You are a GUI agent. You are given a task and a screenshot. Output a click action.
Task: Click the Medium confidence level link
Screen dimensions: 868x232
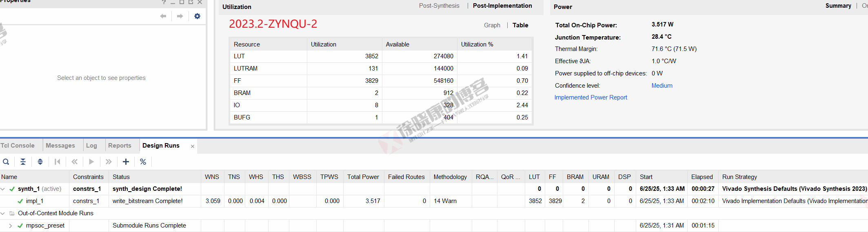coord(662,86)
